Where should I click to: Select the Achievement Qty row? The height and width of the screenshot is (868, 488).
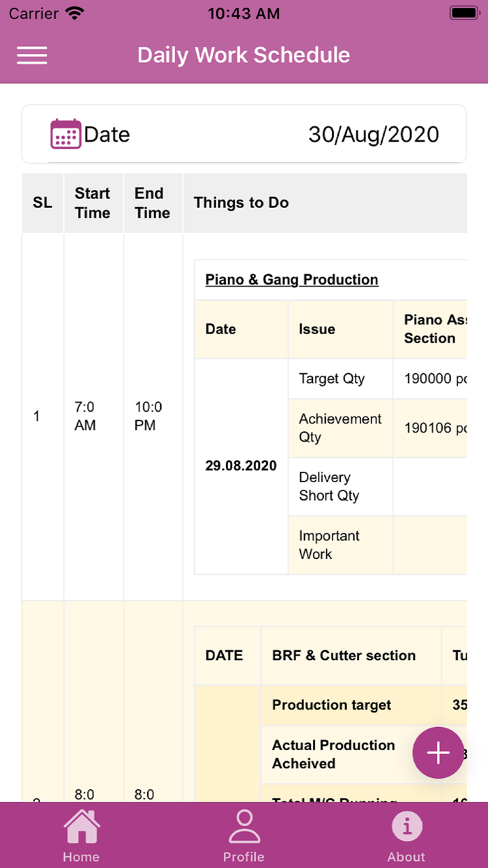340,428
